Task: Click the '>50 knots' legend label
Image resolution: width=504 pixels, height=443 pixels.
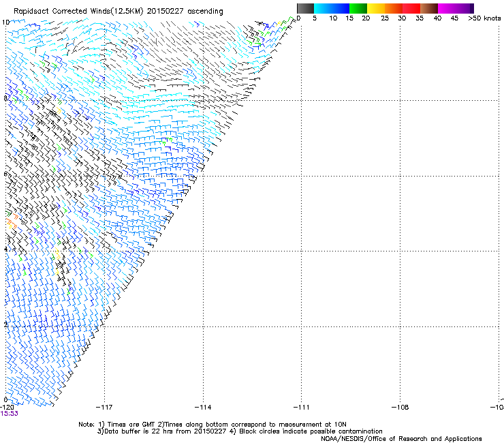Action: 484,18
